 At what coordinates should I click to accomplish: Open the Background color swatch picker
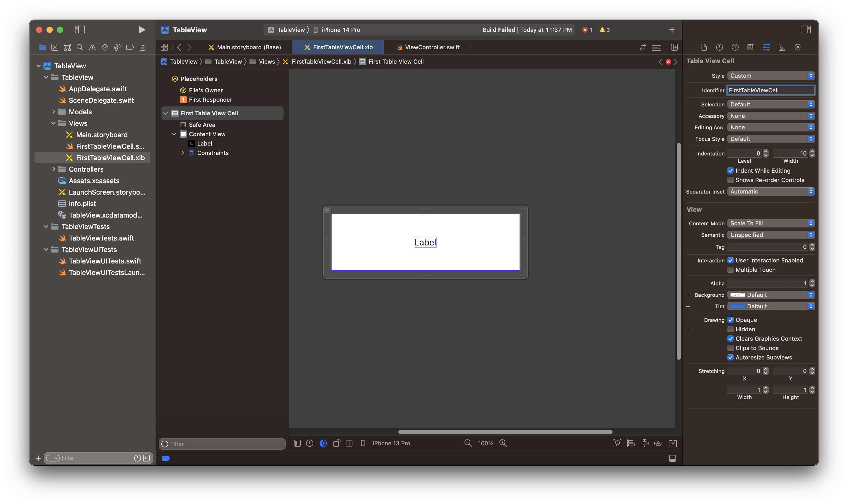click(738, 295)
